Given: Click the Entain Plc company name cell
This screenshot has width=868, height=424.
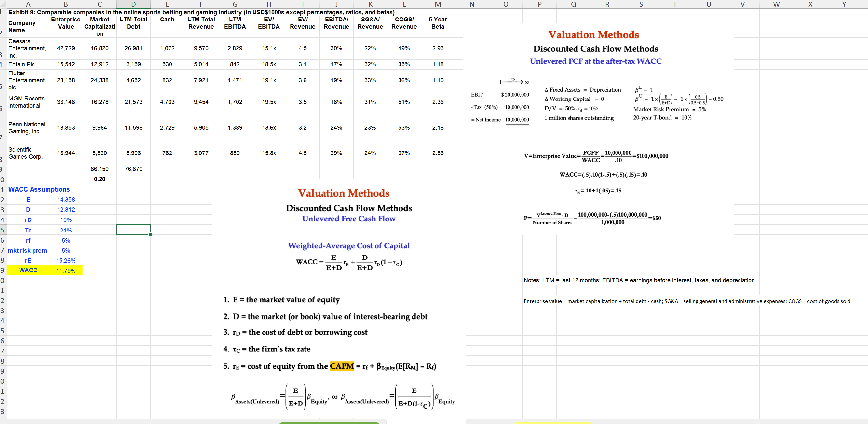Looking at the screenshot, I should pos(21,64).
